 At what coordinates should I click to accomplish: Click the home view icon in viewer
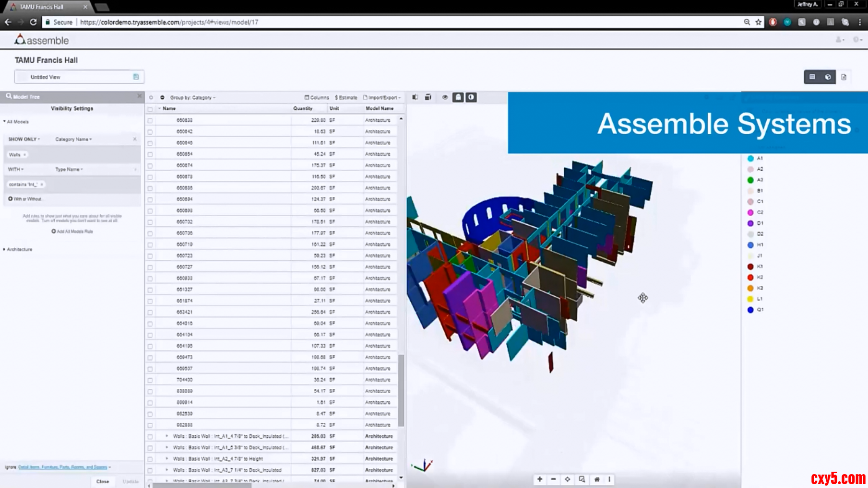[x=597, y=479]
